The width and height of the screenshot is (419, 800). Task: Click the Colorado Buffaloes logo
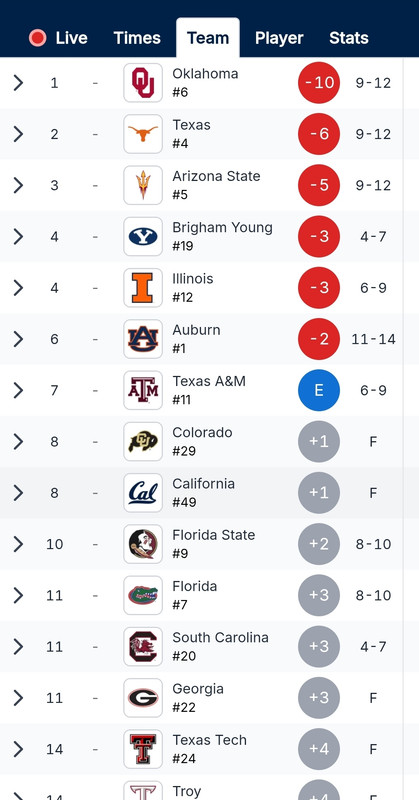point(143,442)
